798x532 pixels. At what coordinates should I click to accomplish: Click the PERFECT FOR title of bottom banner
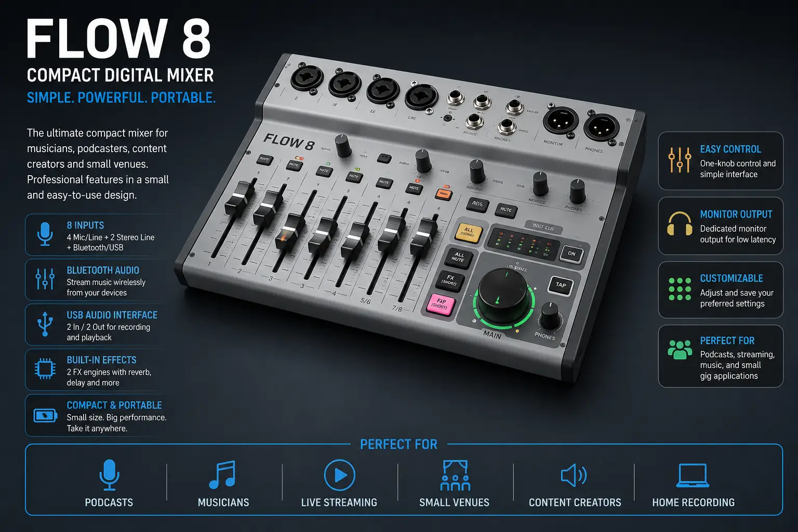click(398, 444)
